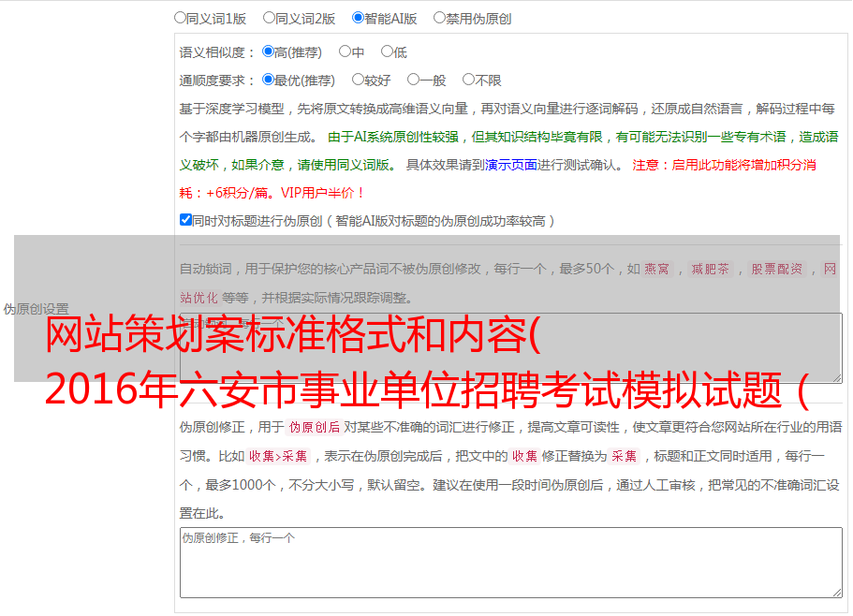Set 通顺度要求 to 较好
The width and height of the screenshot is (853, 616).
pyautogui.click(x=358, y=80)
